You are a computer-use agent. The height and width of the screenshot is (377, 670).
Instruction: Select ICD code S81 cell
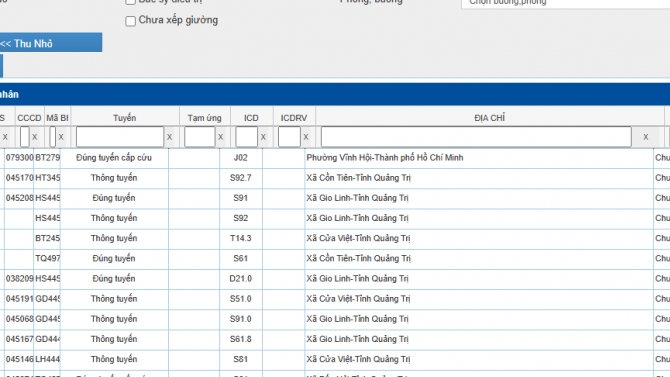[241, 359]
